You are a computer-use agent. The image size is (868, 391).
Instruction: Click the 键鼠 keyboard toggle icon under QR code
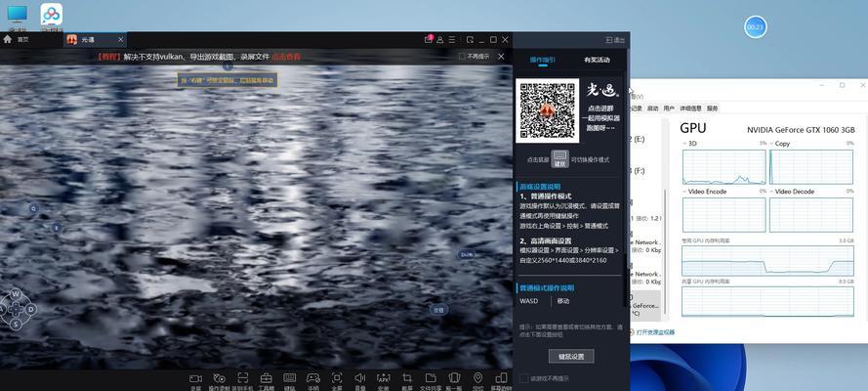pos(560,158)
